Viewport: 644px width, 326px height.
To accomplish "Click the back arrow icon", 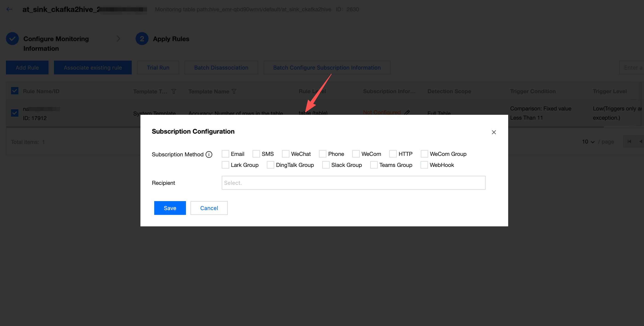I will [x=9, y=9].
